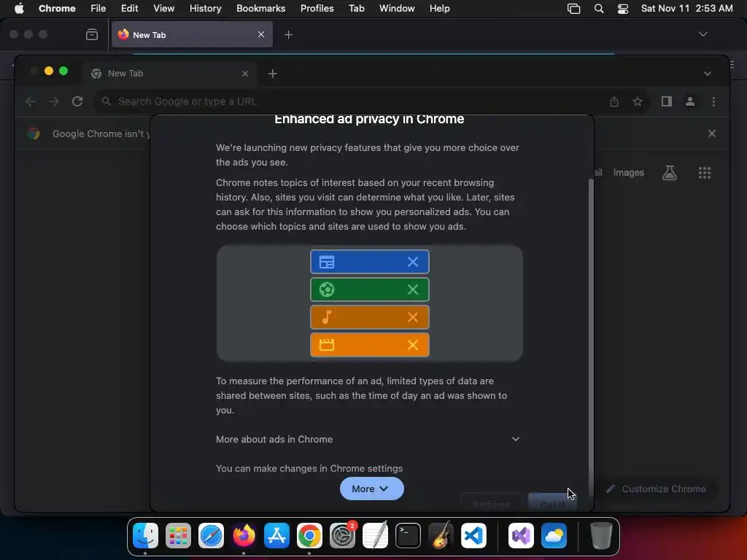Open Visual Studio Code from the Dock
The image size is (747, 560).
(474, 536)
